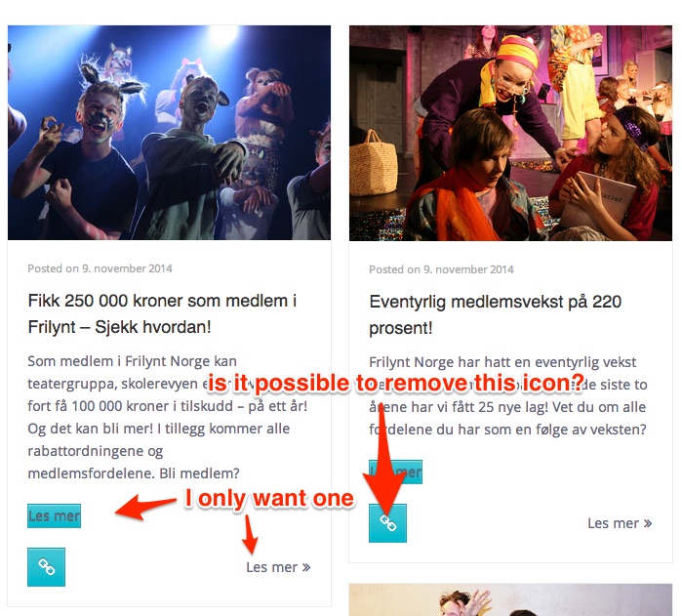Click the excerpt starting 'Frilynt Norge har hatt en eventyrlig'
The image size is (682, 616).
(x=508, y=395)
